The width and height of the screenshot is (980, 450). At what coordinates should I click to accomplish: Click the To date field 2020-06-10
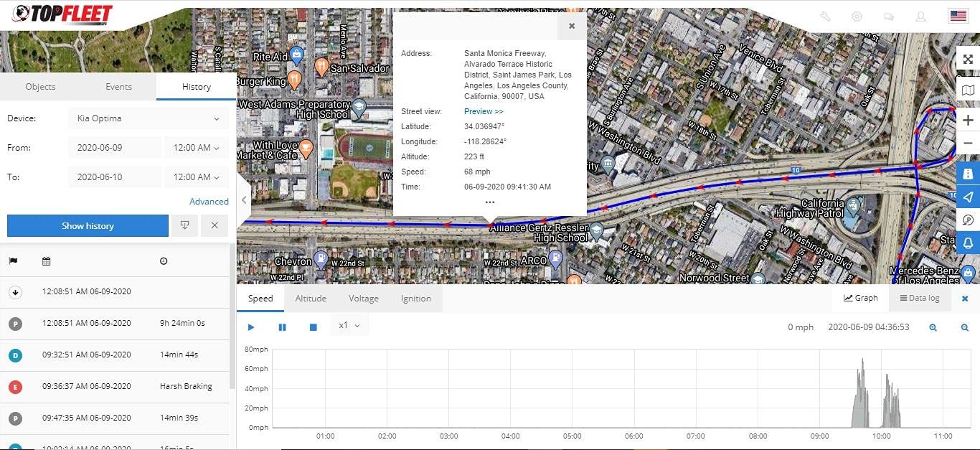(x=115, y=177)
